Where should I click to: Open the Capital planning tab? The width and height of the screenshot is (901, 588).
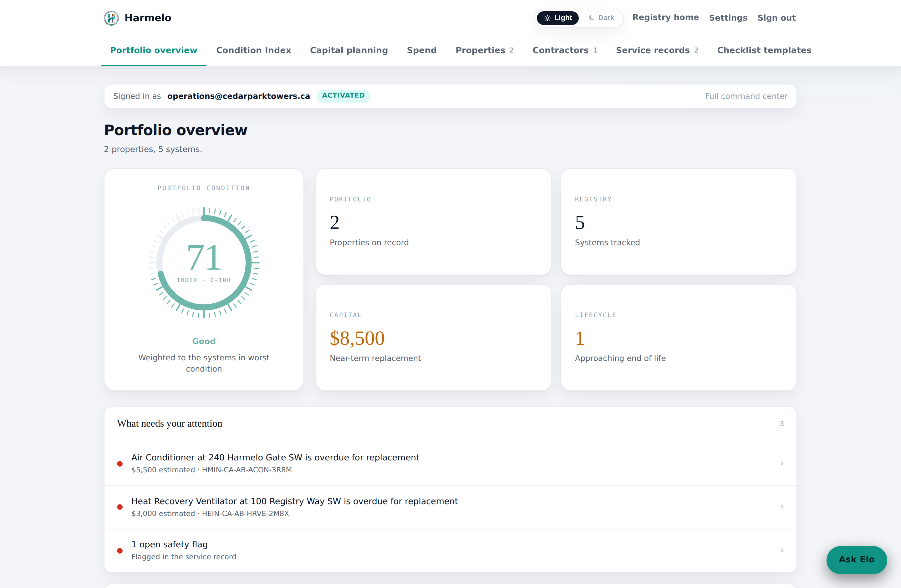[x=349, y=50]
